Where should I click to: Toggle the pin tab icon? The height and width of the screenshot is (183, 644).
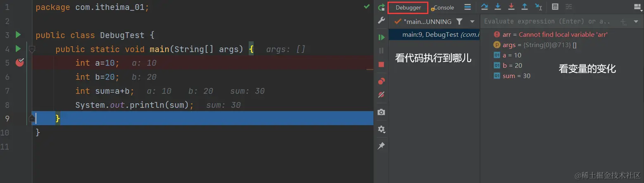(x=381, y=146)
